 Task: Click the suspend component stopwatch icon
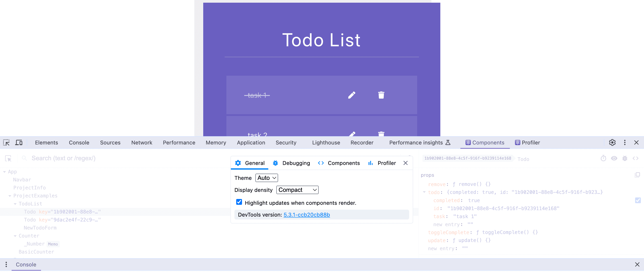[603, 158]
